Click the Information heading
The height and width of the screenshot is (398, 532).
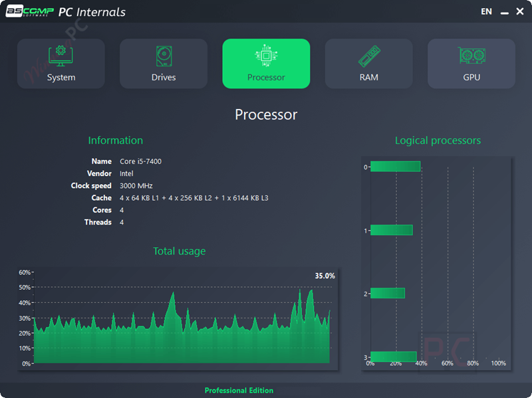pyautogui.click(x=115, y=140)
